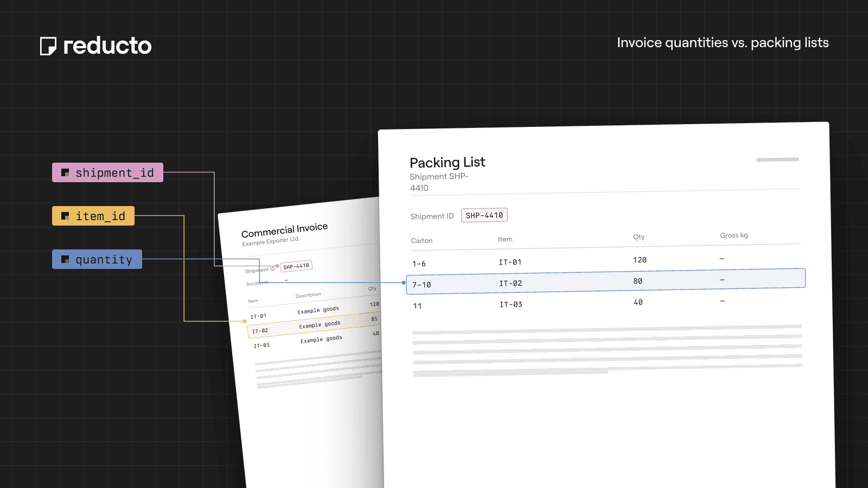Click 'IT-01' on the Commercial Invoice
Viewport: 868px width, 488px height.
[258, 316]
